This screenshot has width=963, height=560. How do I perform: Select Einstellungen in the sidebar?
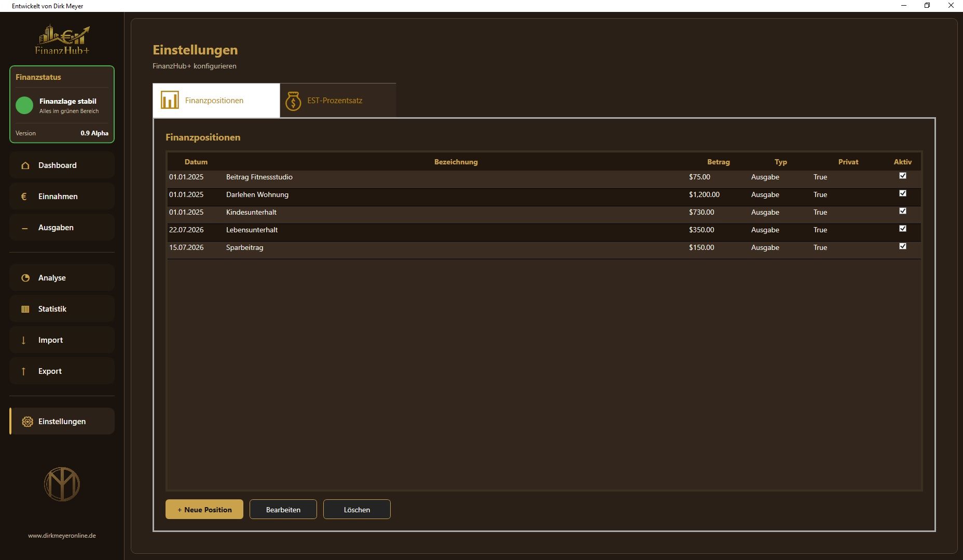tap(62, 422)
